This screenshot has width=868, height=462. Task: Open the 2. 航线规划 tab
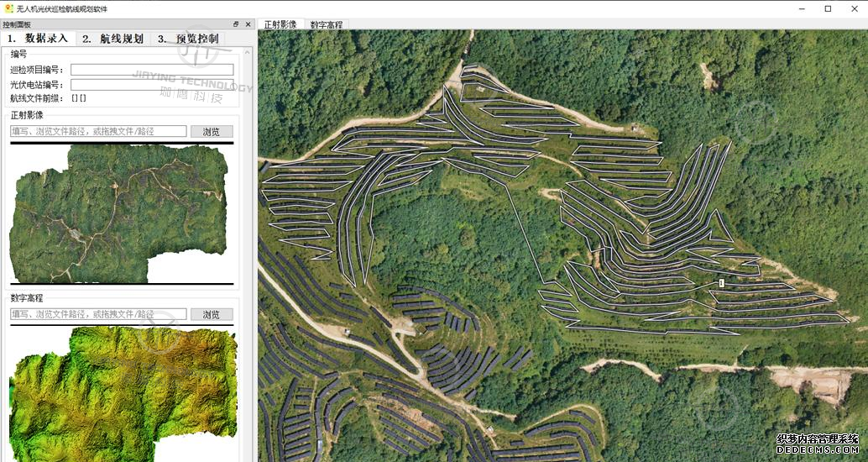point(112,39)
